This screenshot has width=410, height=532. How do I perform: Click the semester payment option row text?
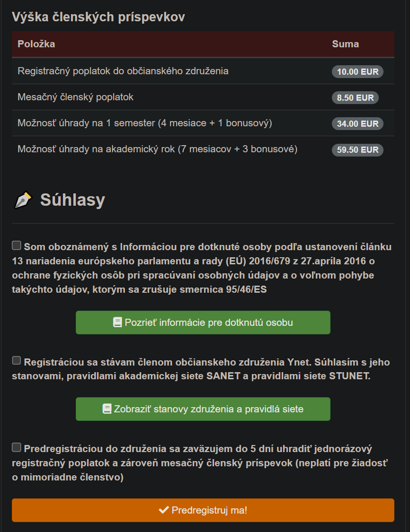[145, 123]
